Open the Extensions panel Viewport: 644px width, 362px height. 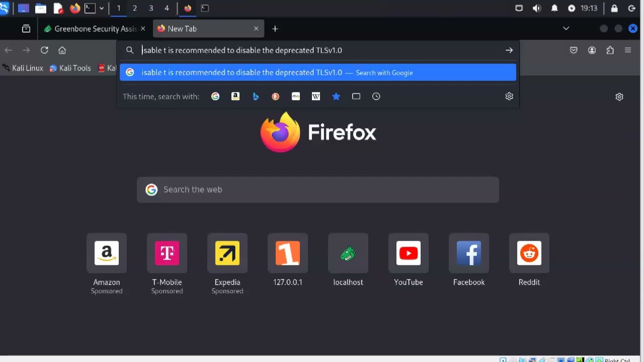[x=610, y=50]
